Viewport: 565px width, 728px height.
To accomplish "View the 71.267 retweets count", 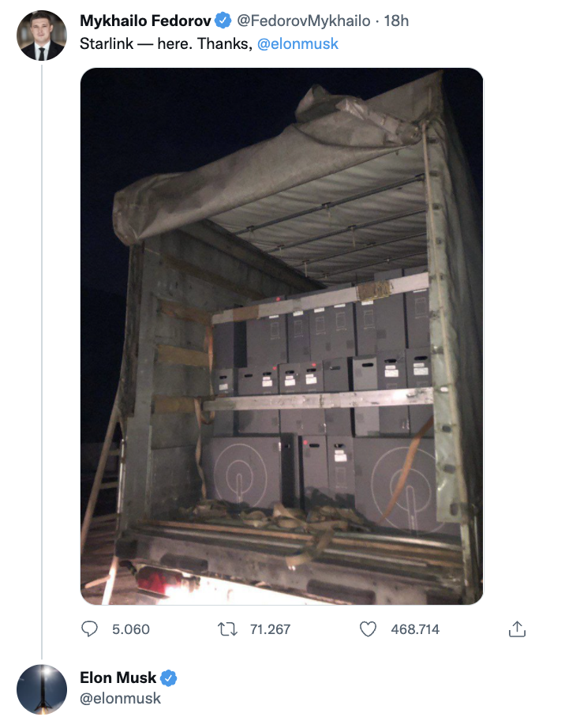I will 270,629.
